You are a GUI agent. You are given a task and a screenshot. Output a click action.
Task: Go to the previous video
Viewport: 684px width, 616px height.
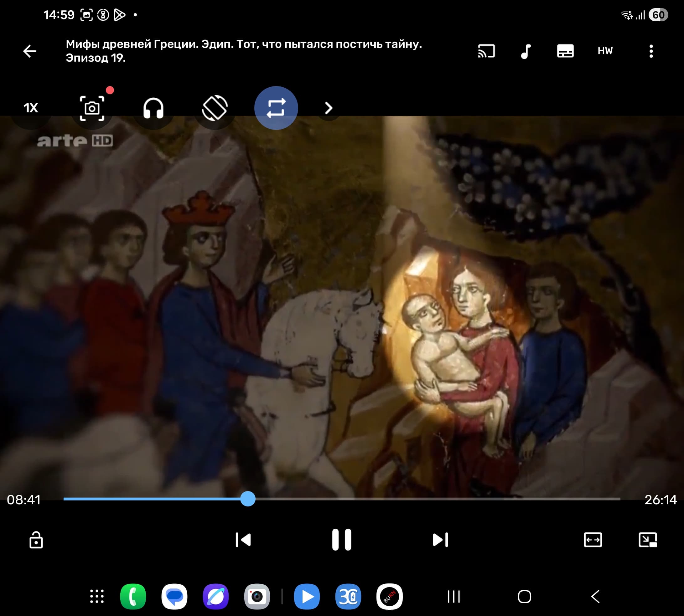tap(243, 540)
